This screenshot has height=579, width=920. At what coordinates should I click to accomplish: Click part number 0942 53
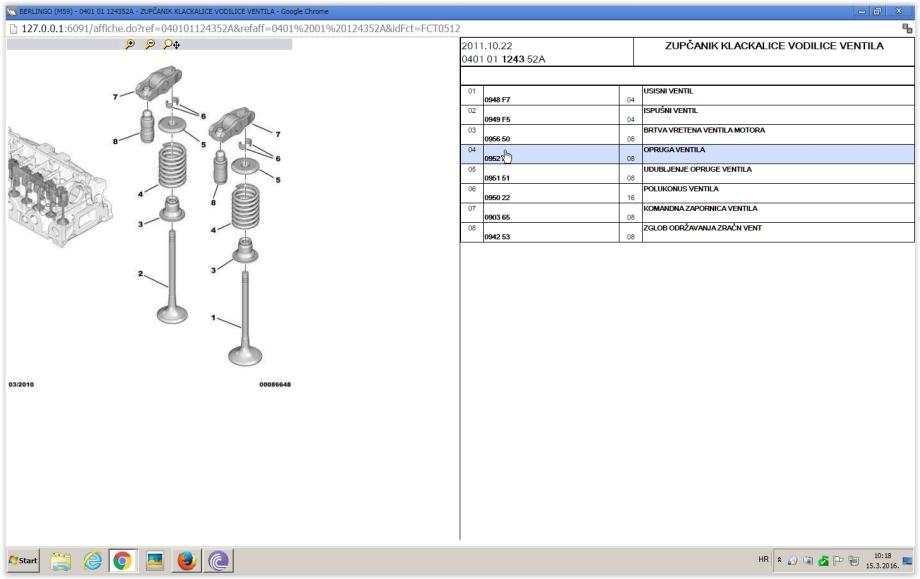497,237
